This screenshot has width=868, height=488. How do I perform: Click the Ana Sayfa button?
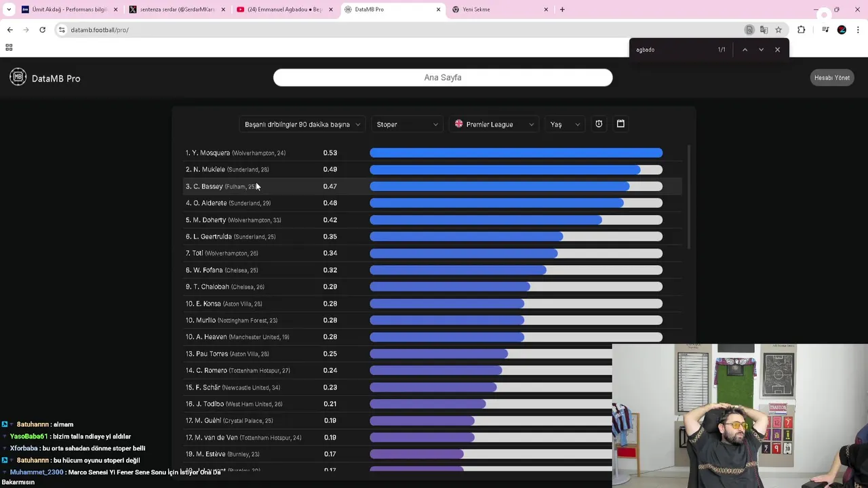(443, 77)
